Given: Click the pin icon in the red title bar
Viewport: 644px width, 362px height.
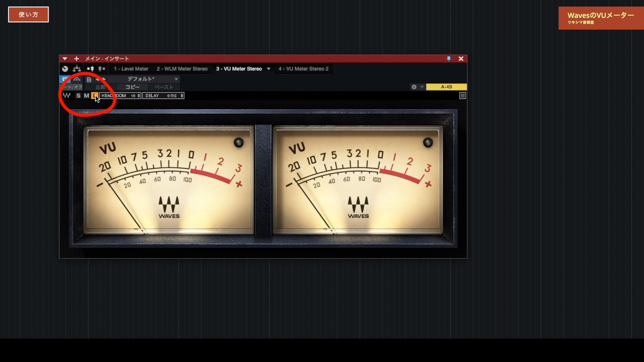Looking at the screenshot, I should tap(449, 59).
